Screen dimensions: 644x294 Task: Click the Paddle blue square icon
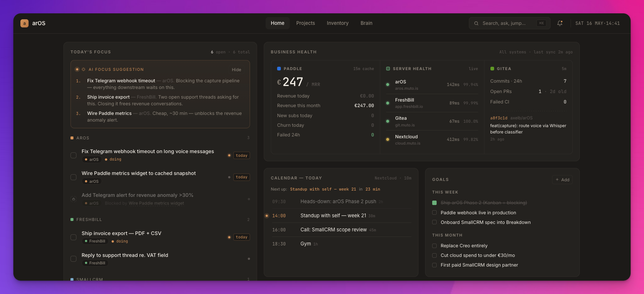click(279, 69)
